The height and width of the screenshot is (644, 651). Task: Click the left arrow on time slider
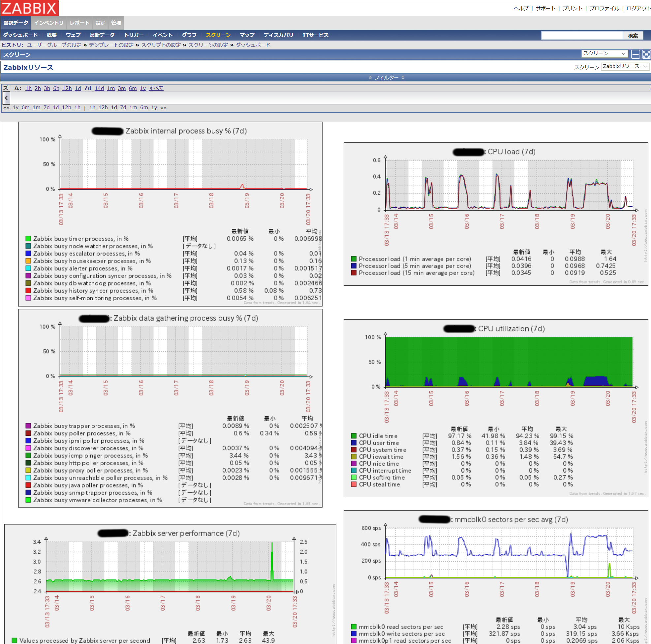6,98
